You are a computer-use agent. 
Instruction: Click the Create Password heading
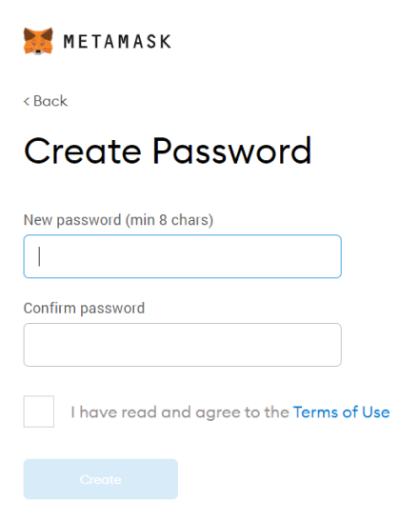[x=168, y=151]
